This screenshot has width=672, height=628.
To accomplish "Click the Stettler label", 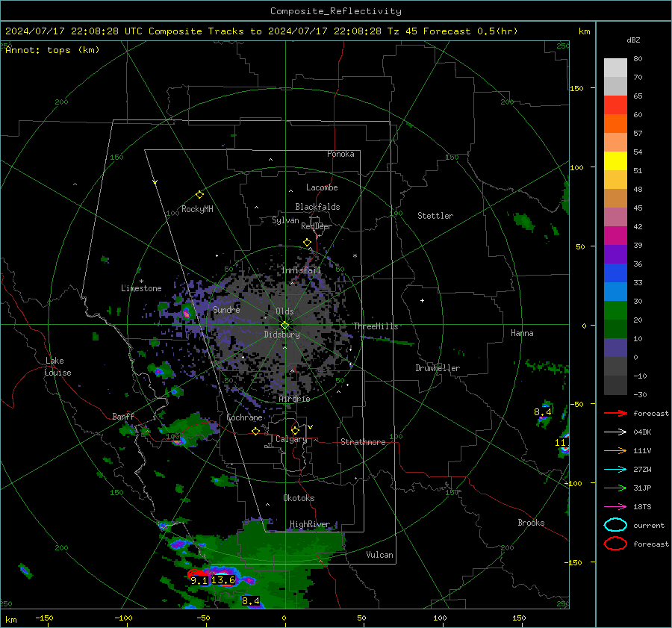I will click(x=435, y=216).
